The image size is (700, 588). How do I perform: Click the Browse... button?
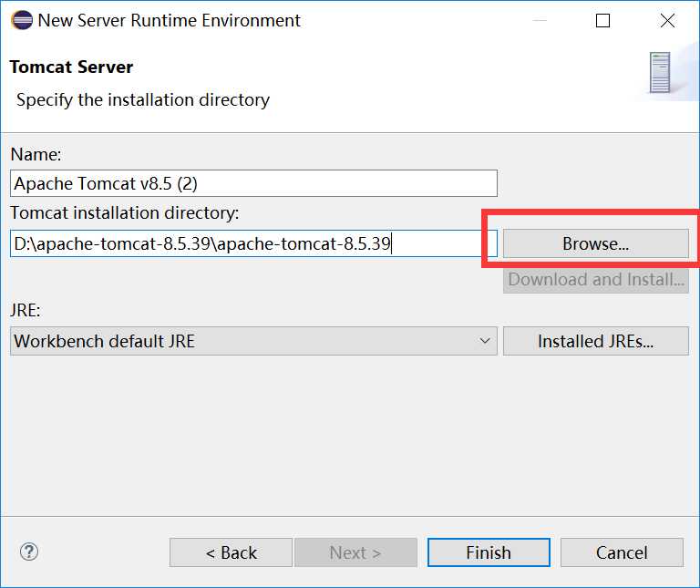(x=595, y=243)
